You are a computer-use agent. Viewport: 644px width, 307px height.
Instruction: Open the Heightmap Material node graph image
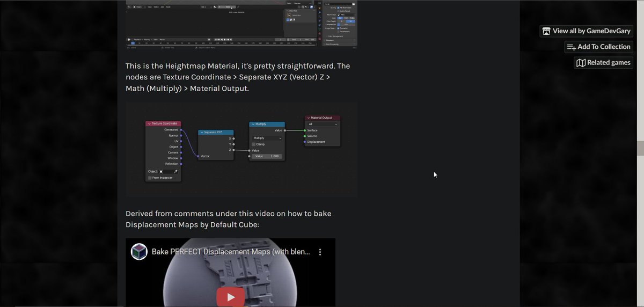coord(241,149)
